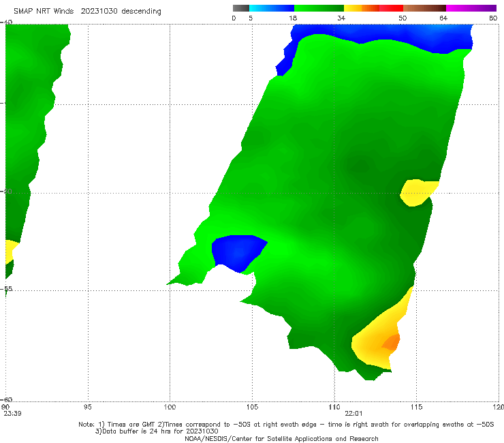Click the cyan-to-blue segment of the color bar
This screenshot has width=504, height=443.
pos(272,8)
